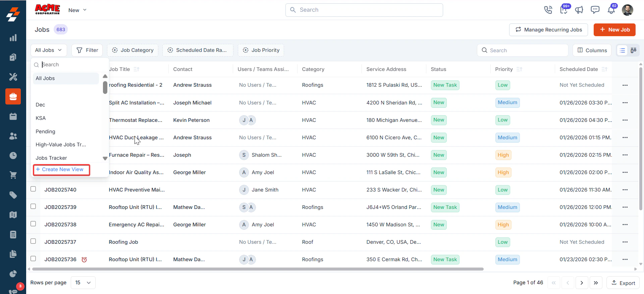Sort by the Priority column icon
The height and width of the screenshot is (294, 644).
[x=519, y=69]
